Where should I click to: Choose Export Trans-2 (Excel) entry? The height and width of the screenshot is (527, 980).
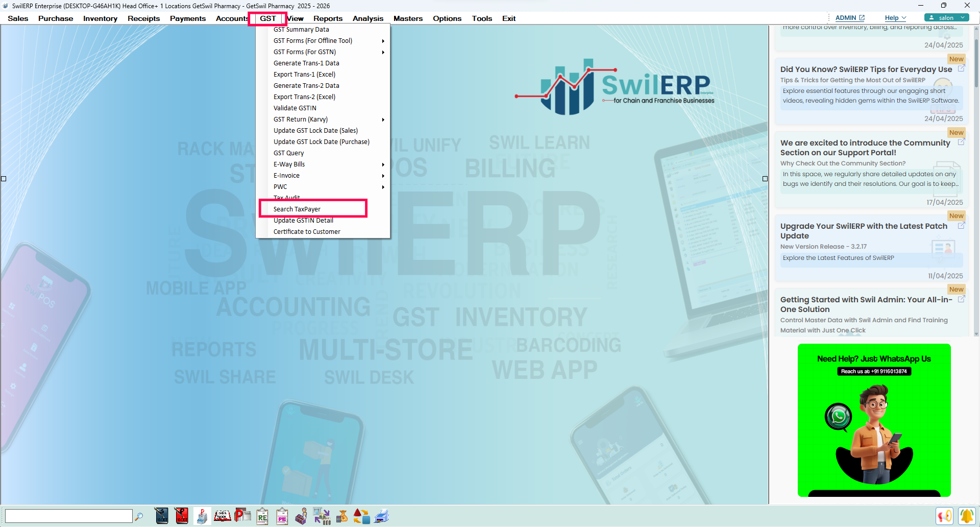[x=304, y=97]
